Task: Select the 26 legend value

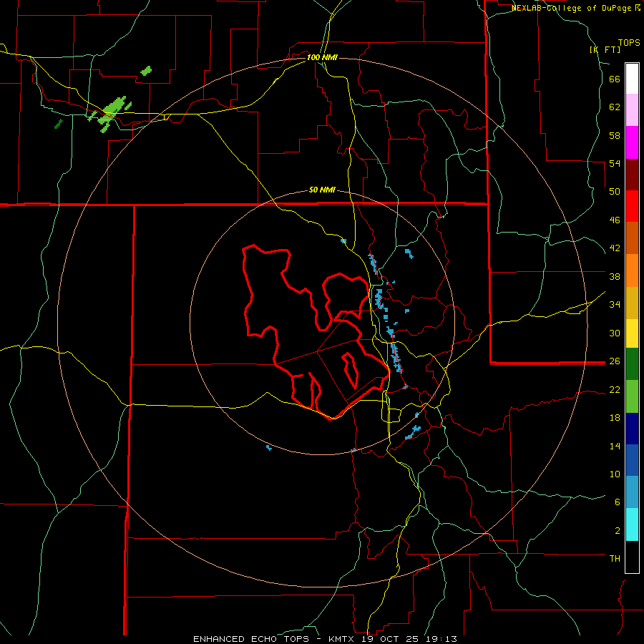Action: click(615, 361)
